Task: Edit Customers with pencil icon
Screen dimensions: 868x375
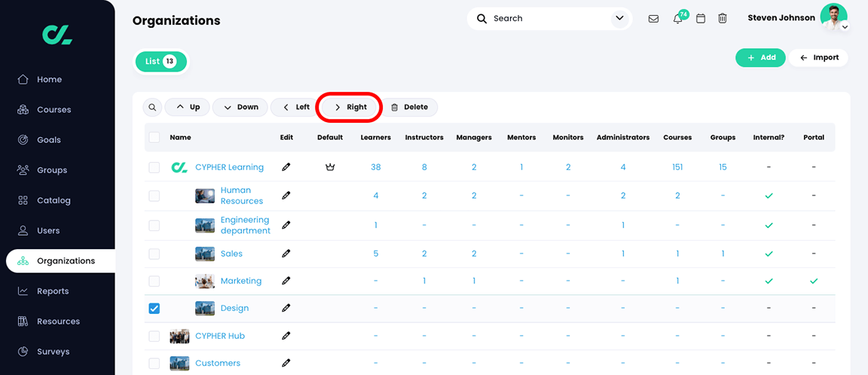Action: click(286, 363)
